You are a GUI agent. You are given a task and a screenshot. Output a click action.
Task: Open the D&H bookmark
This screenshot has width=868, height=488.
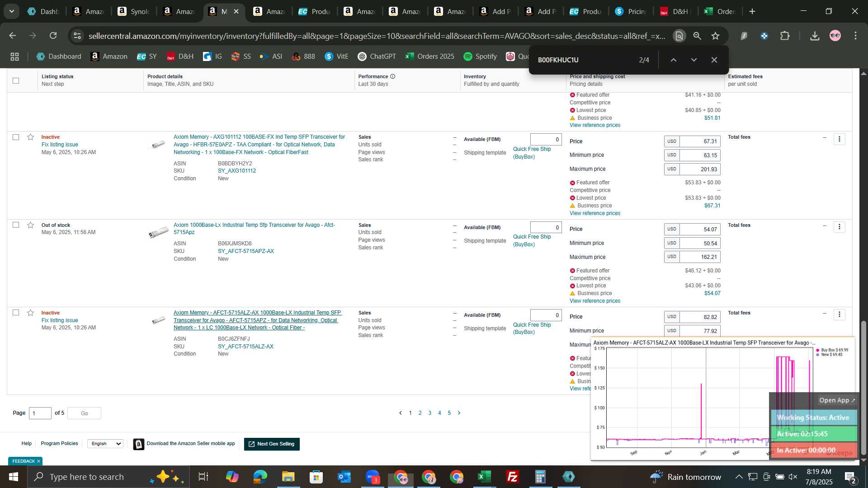[180, 56]
